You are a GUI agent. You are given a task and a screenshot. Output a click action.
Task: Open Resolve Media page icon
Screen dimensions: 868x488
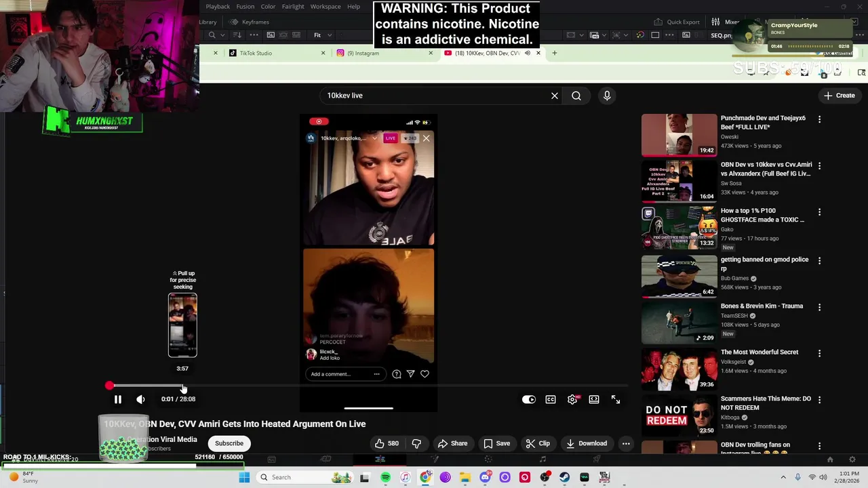click(271, 460)
